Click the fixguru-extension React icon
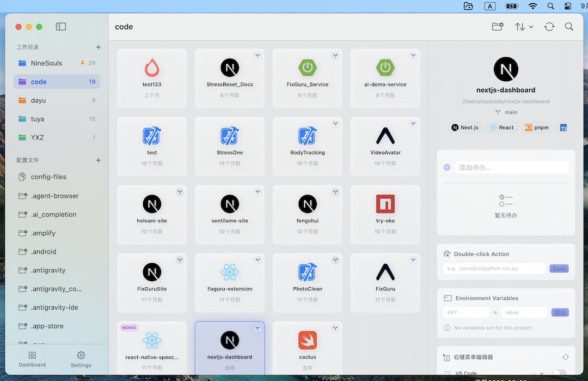588x381 pixels. point(230,272)
